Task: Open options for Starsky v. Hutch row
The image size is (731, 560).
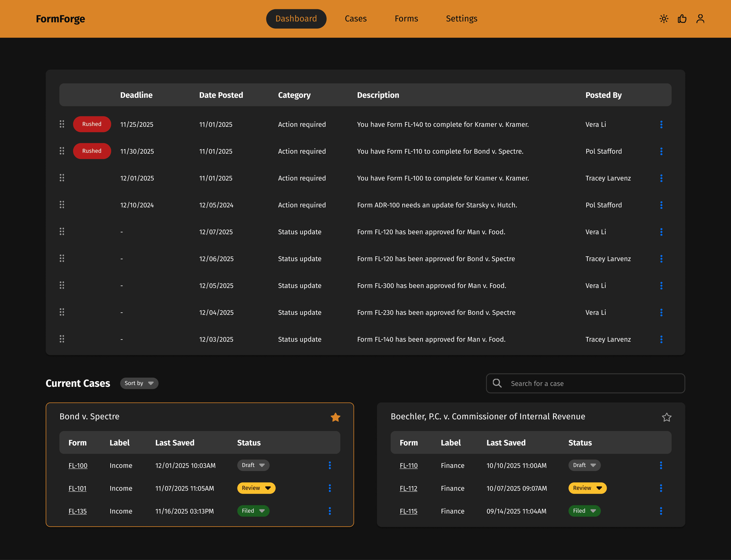Action: pos(661,205)
